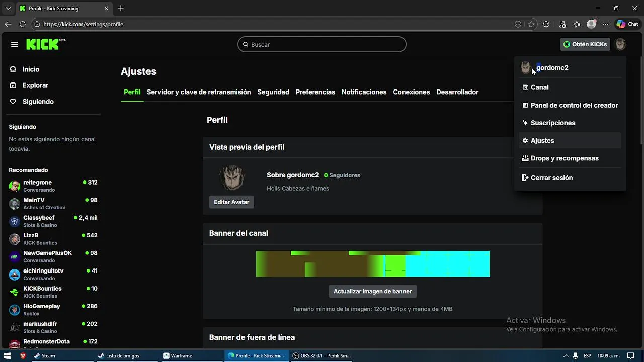Open the Notificaciones tab
This screenshot has width=644, height=362.
[x=364, y=92]
